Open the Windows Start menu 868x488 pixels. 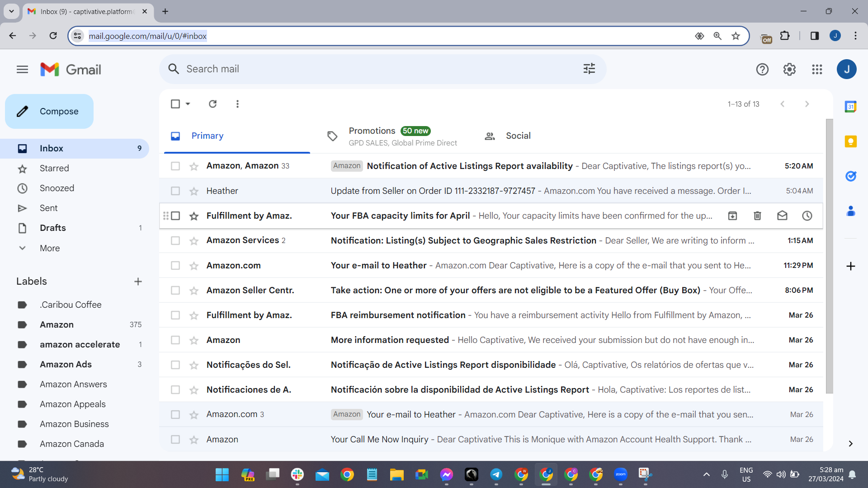pyautogui.click(x=222, y=474)
